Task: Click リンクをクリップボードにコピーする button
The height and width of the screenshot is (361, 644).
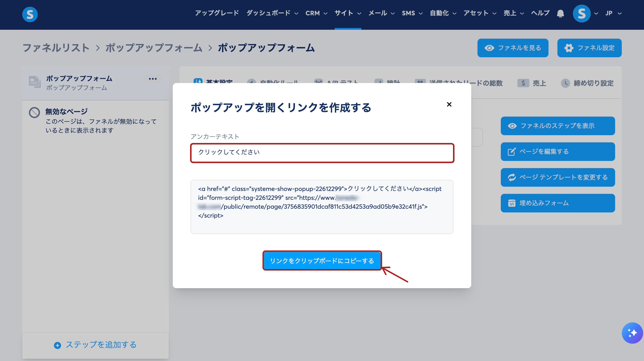Action: [x=322, y=260]
